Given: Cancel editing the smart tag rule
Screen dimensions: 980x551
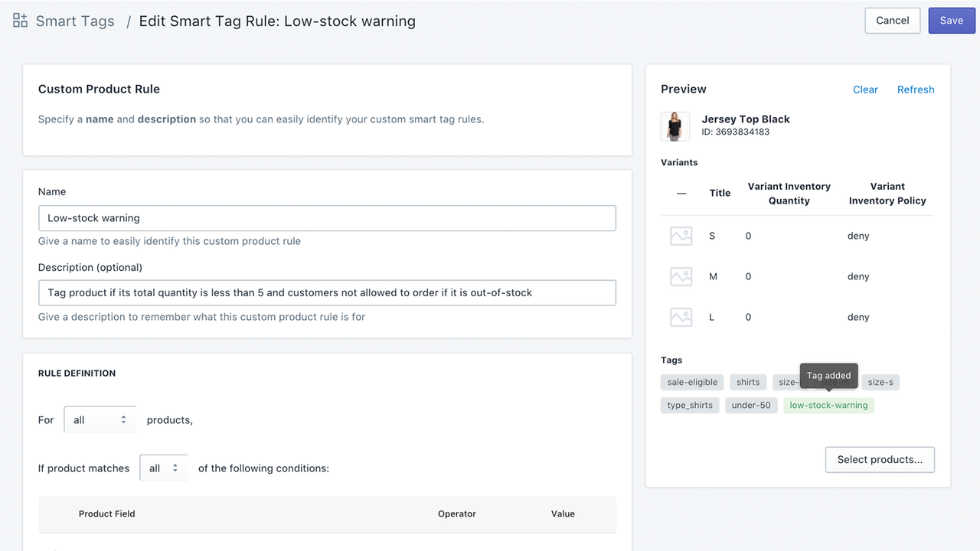Looking at the screenshot, I should pyautogui.click(x=892, y=21).
